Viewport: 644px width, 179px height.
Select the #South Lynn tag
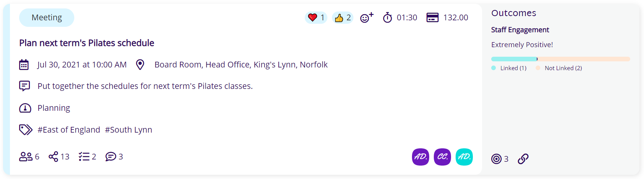(129, 130)
